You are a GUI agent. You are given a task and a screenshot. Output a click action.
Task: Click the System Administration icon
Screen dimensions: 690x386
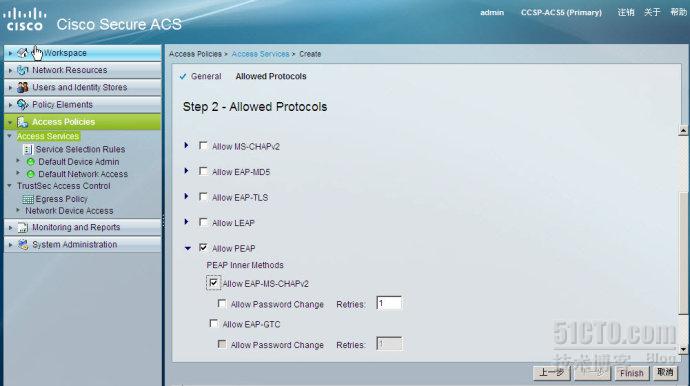(x=22, y=245)
